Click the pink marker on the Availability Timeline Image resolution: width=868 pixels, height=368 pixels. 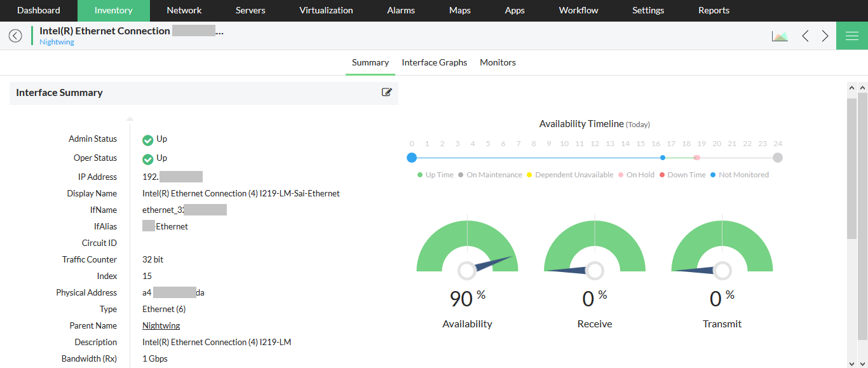pyautogui.click(x=697, y=157)
